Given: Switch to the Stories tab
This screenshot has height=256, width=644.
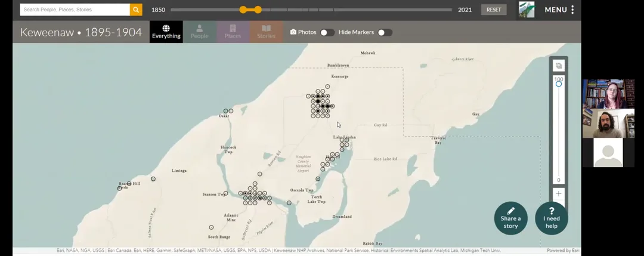Looking at the screenshot, I should pos(266,32).
